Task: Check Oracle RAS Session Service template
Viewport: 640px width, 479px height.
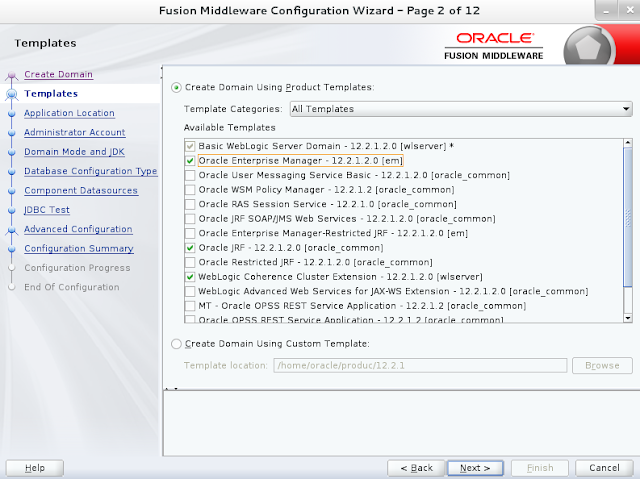Action: (x=190, y=204)
